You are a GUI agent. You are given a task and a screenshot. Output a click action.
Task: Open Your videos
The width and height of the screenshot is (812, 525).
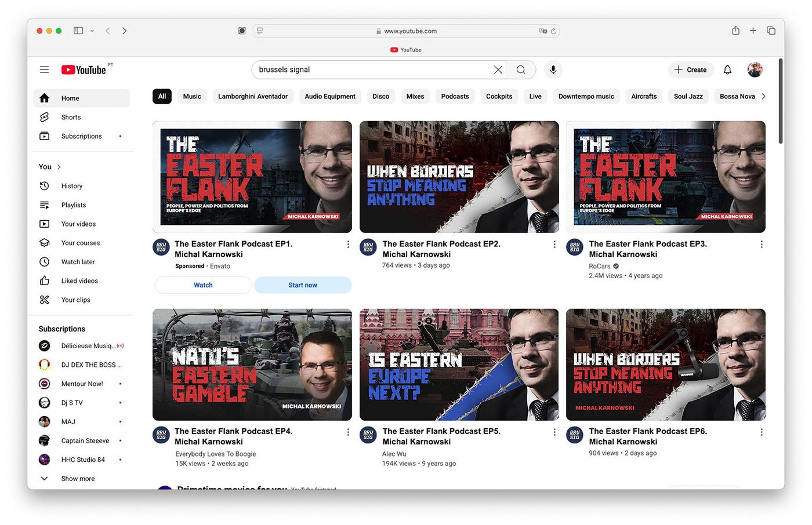pos(81,224)
